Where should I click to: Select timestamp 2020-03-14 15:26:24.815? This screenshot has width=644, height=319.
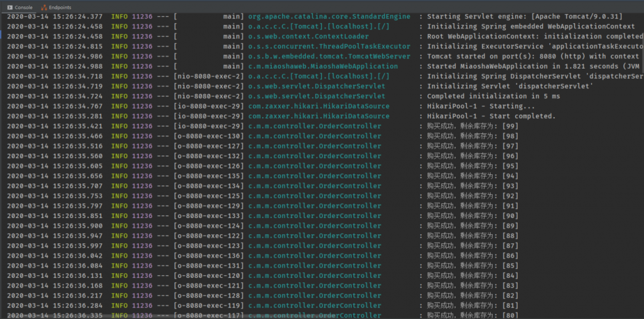[55, 46]
